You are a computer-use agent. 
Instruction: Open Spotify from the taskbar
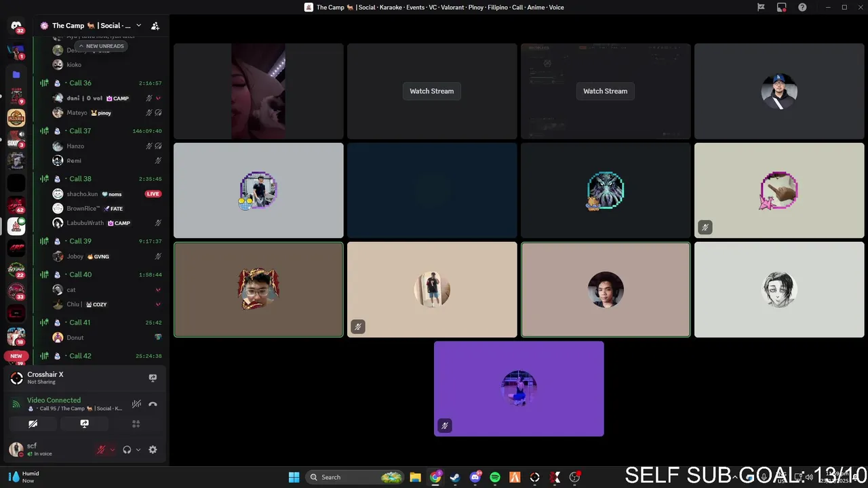pyautogui.click(x=495, y=477)
